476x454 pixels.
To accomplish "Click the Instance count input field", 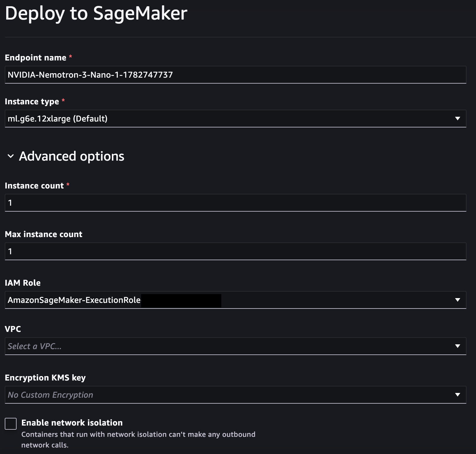I will click(x=235, y=203).
